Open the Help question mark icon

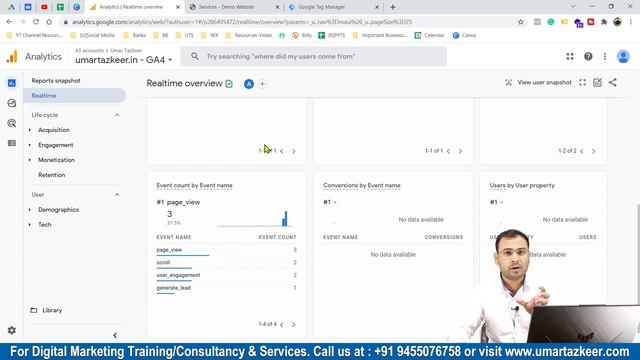coord(588,56)
